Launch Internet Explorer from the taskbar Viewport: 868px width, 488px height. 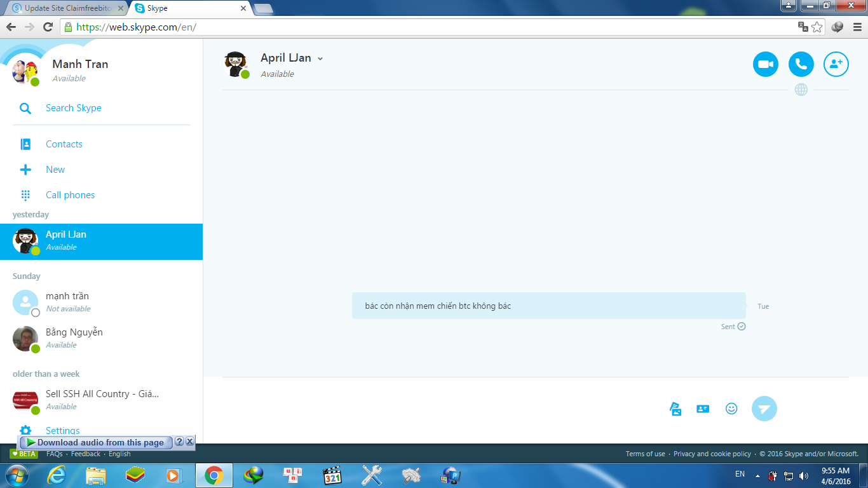coord(56,475)
